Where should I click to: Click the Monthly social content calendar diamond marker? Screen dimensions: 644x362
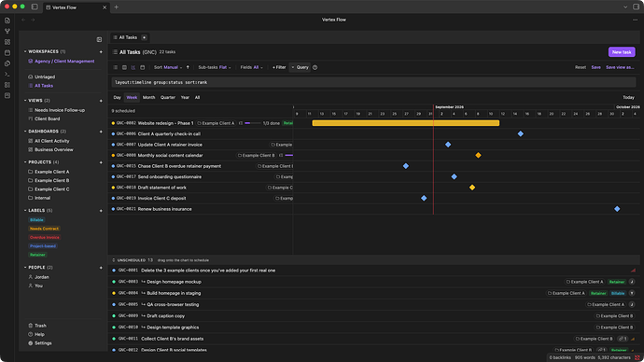pos(478,155)
